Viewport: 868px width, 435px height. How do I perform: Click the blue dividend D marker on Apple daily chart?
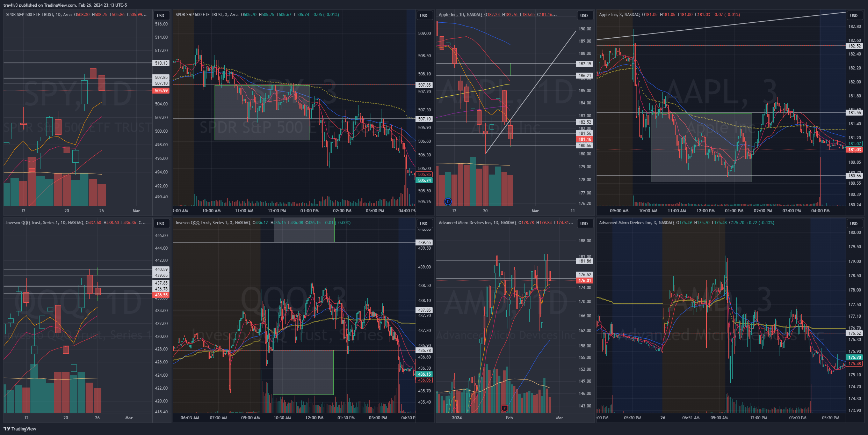click(x=448, y=201)
